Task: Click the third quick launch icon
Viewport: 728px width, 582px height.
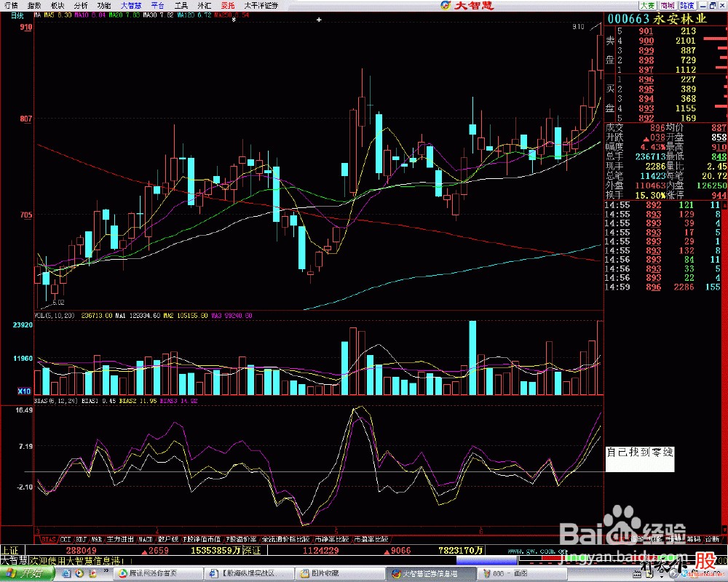Action: [92, 574]
